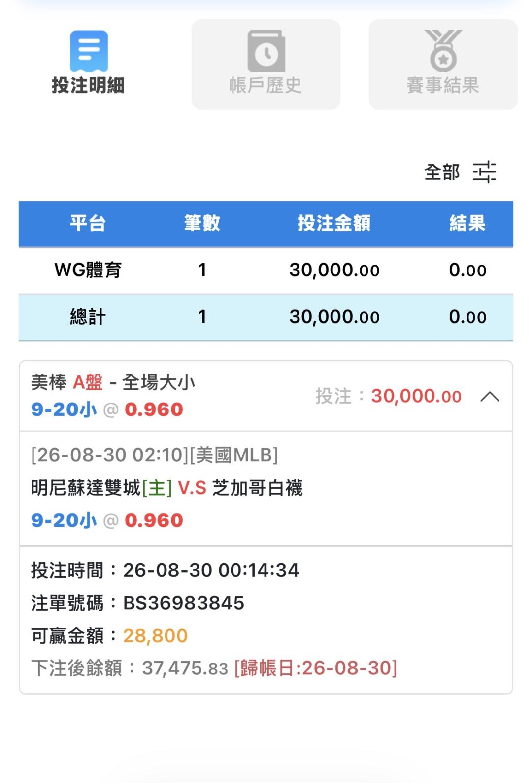The height and width of the screenshot is (783, 532).
Task: Open the 全部 filter dropdown
Action: [x=442, y=172]
